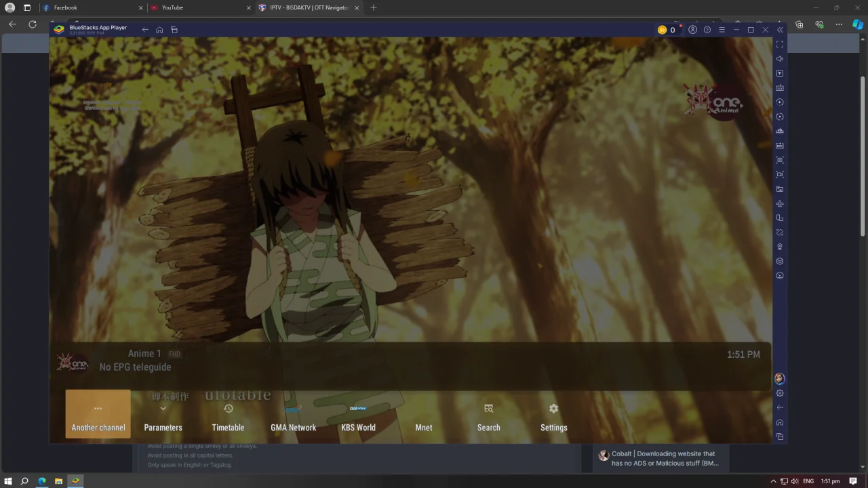868x488 pixels.
Task: Switch to the YouTube browser tab
Action: [200, 7]
